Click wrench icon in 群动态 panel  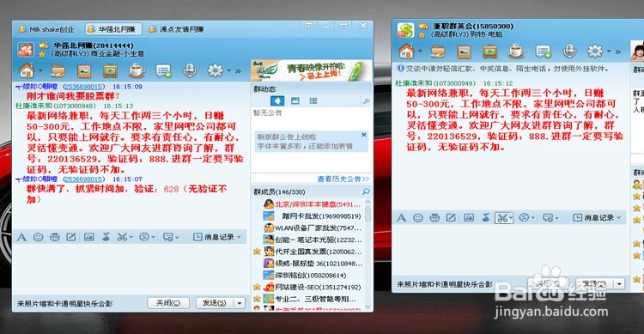click(x=366, y=100)
